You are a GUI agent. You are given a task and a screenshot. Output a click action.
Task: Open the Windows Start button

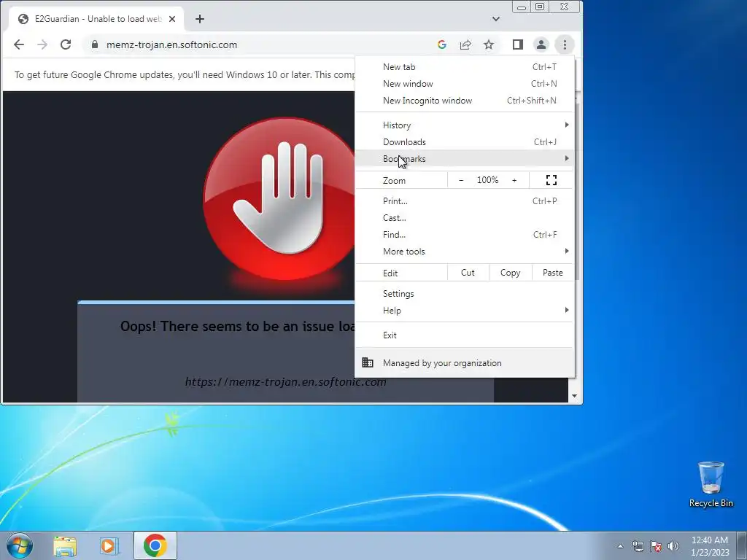pyautogui.click(x=19, y=545)
